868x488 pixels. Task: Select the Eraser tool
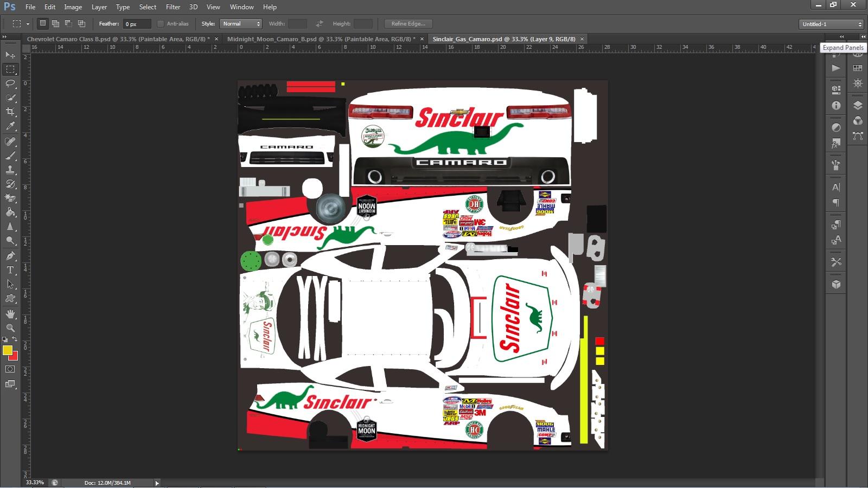pos(10,198)
